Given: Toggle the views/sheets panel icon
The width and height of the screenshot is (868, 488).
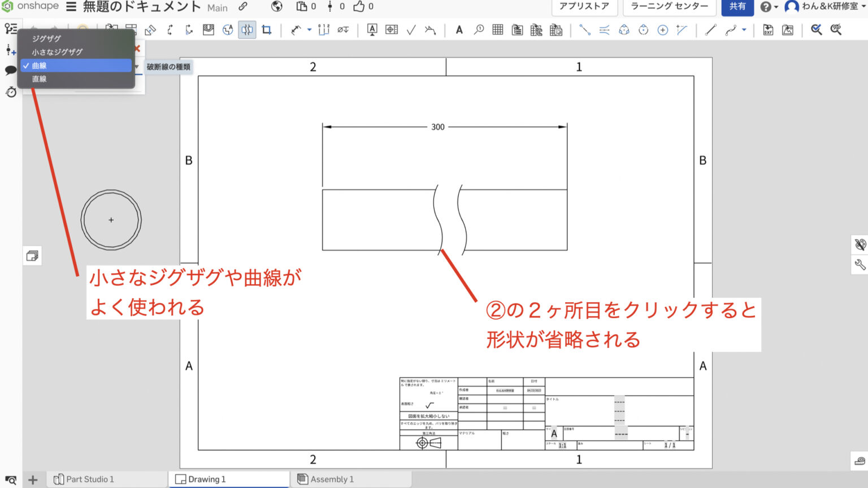Looking at the screenshot, I should [11, 29].
